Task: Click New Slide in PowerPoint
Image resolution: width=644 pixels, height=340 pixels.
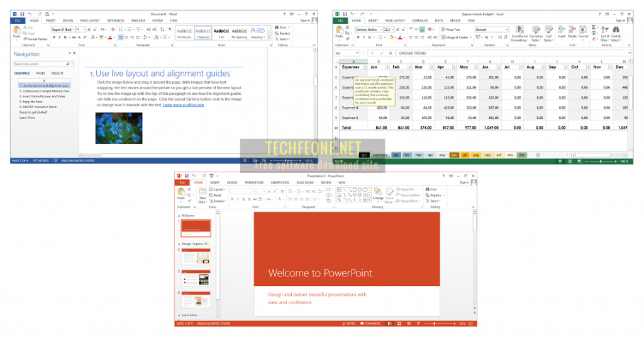Action: pyautogui.click(x=203, y=195)
